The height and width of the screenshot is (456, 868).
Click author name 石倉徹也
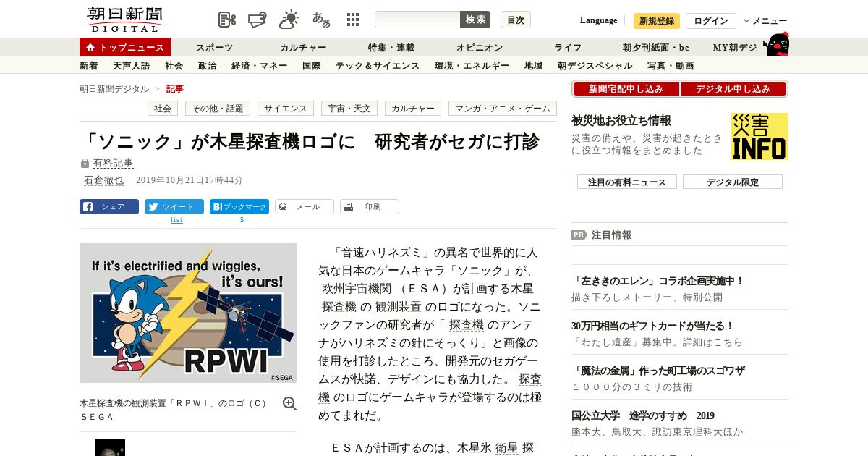(x=103, y=180)
